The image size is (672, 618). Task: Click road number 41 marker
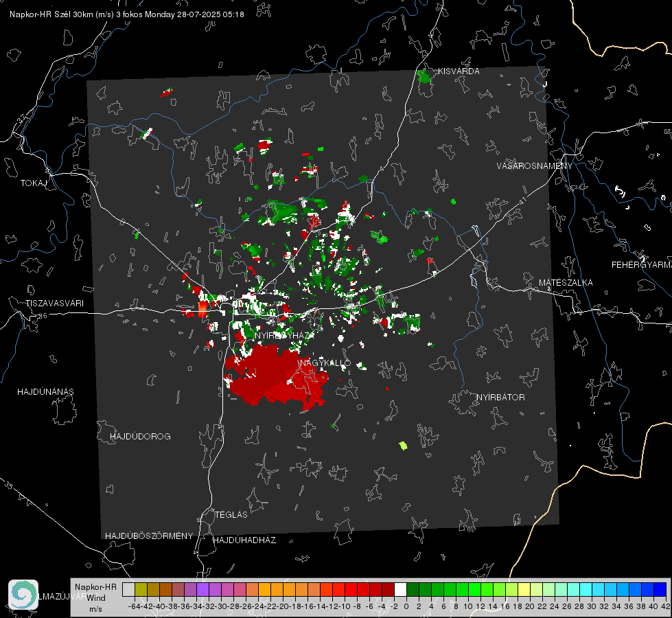coord(522,200)
